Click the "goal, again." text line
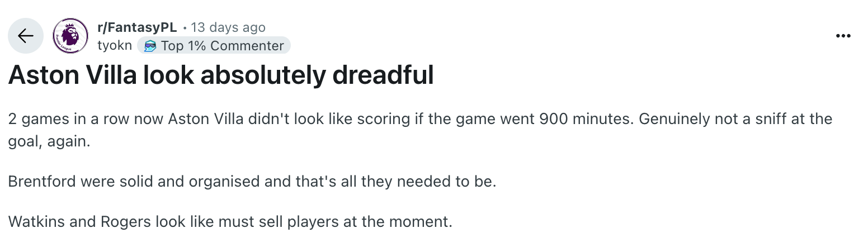Screen dimensions: 868x247 tap(49, 142)
